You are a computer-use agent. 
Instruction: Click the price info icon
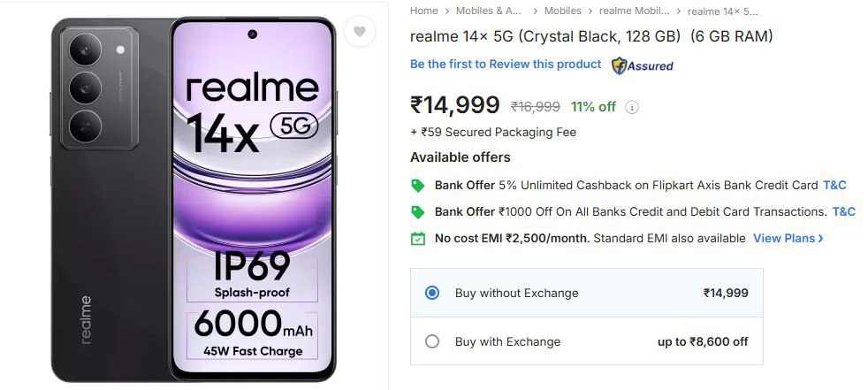(x=632, y=107)
